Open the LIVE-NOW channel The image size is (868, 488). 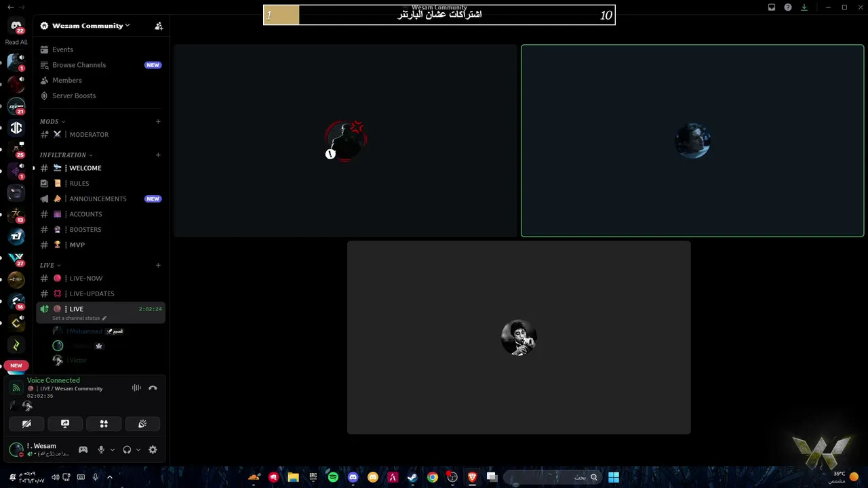[x=100, y=279]
